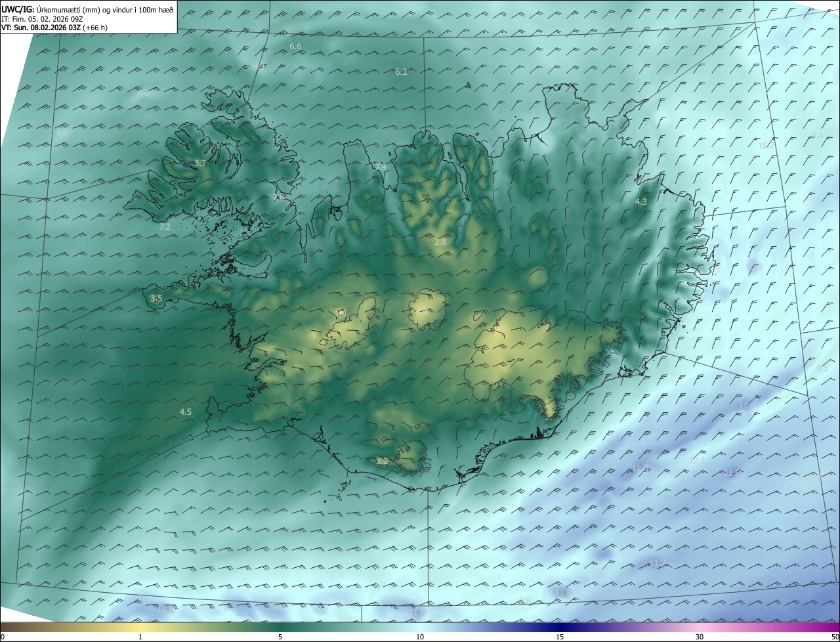Screen dimensions: 840x642
Task: Click the 10.2 value on the map
Action: pyautogui.click(x=766, y=145)
